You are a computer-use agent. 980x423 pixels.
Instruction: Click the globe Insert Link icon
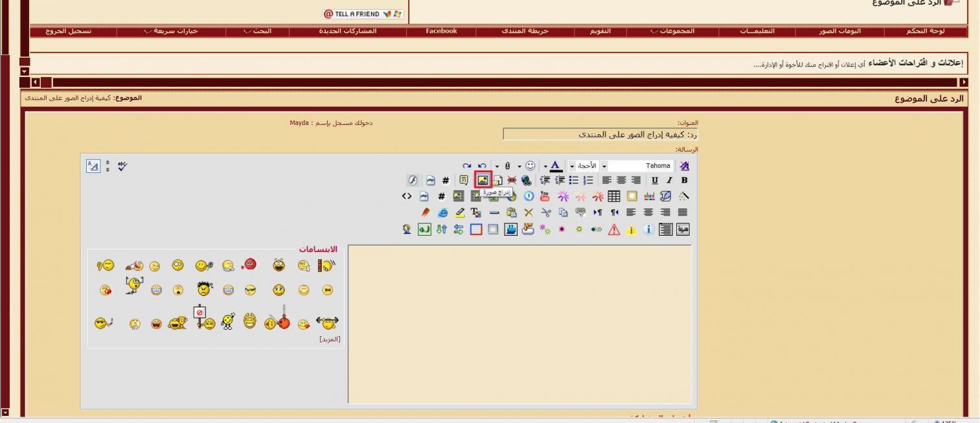coord(526,181)
